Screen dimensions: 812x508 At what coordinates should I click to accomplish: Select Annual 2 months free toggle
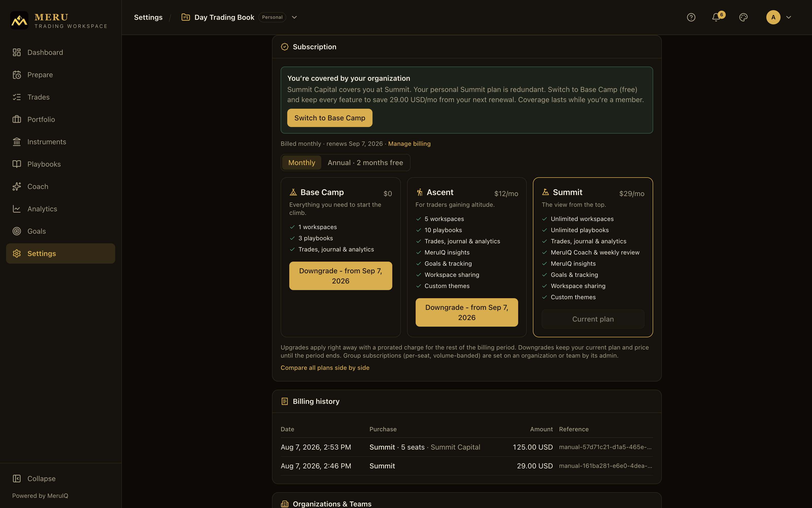[365, 163]
